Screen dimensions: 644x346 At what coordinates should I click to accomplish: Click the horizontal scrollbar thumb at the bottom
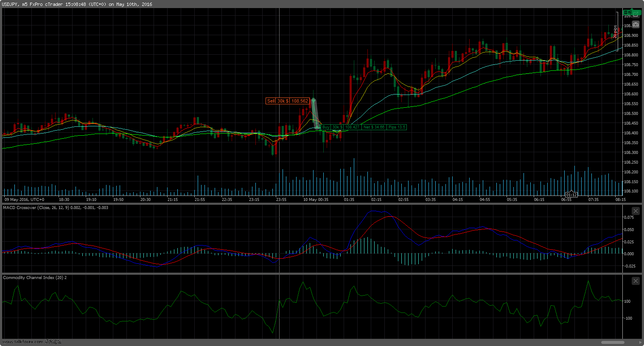[613, 342]
